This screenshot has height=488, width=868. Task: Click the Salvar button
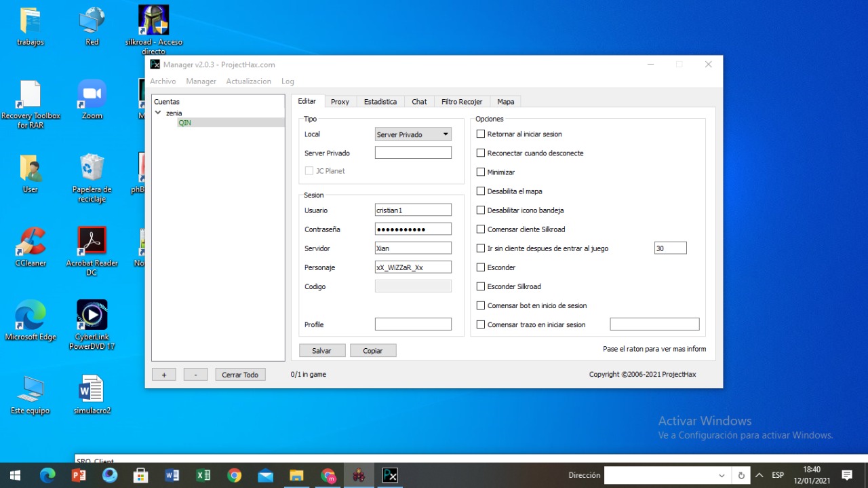(322, 351)
